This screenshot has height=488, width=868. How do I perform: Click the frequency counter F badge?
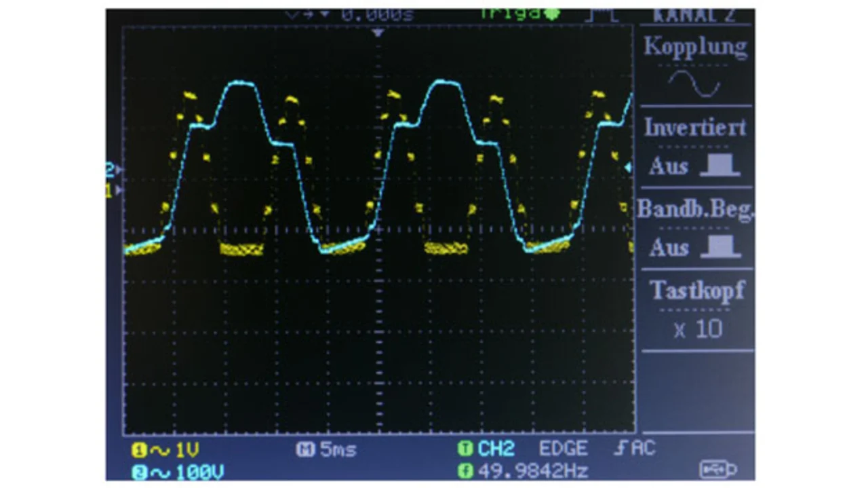(465, 470)
